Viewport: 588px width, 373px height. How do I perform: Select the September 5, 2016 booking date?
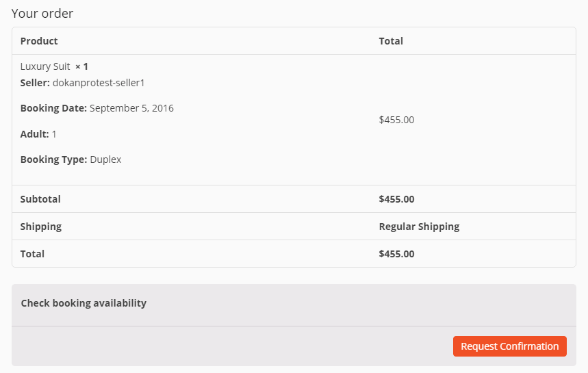point(131,108)
